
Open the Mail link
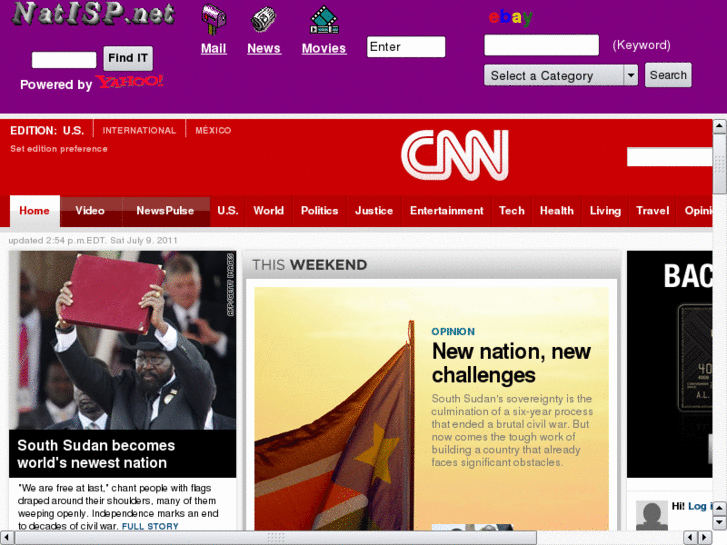[213, 48]
